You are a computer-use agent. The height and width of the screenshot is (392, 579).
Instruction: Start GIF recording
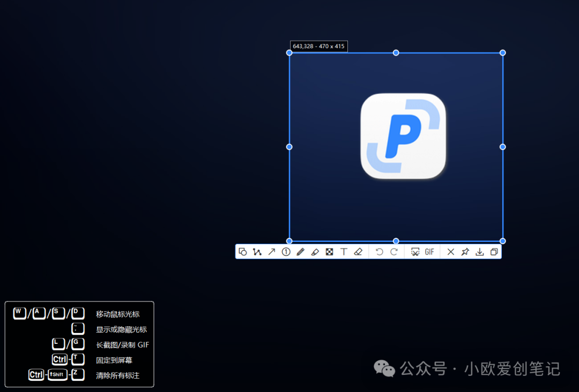(x=429, y=252)
